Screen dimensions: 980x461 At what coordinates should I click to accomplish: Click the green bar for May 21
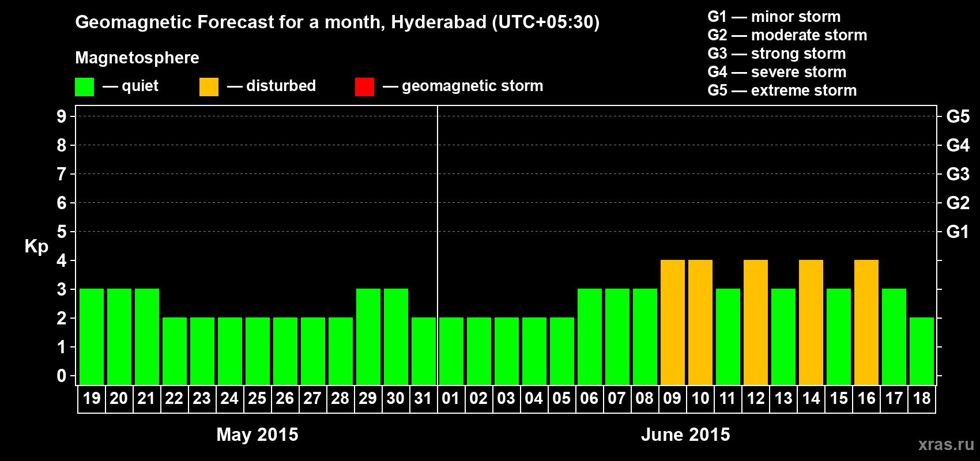point(147,337)
